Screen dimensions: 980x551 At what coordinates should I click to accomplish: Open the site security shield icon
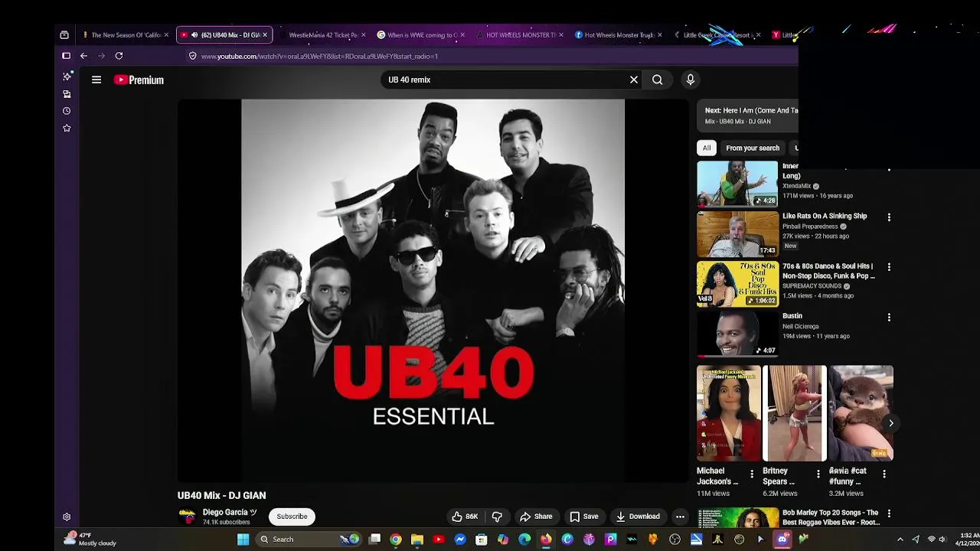click(192, 56)
